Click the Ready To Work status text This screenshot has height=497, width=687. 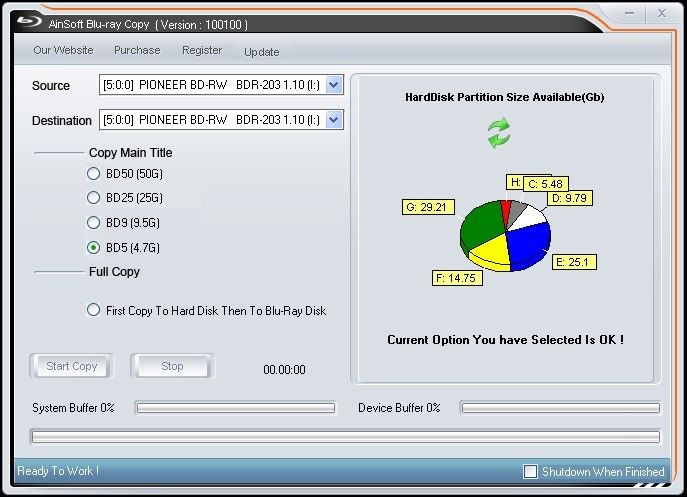coord(58,471)
